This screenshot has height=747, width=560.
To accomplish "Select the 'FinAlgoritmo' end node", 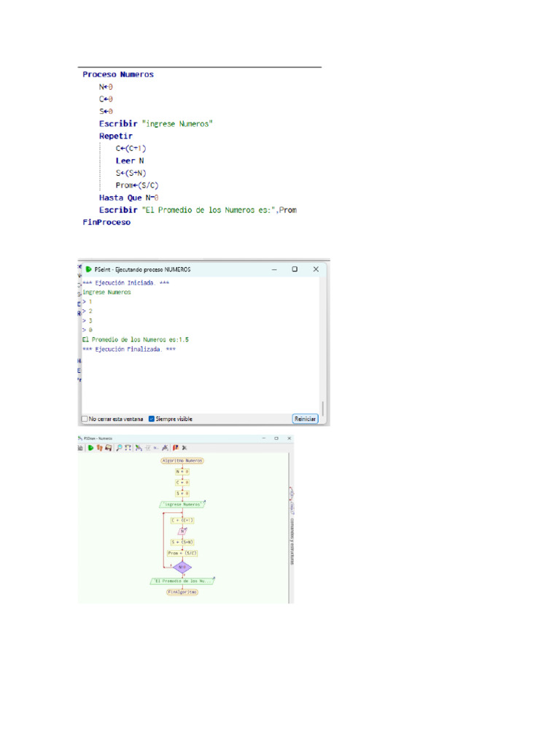I will coord(182,592).
